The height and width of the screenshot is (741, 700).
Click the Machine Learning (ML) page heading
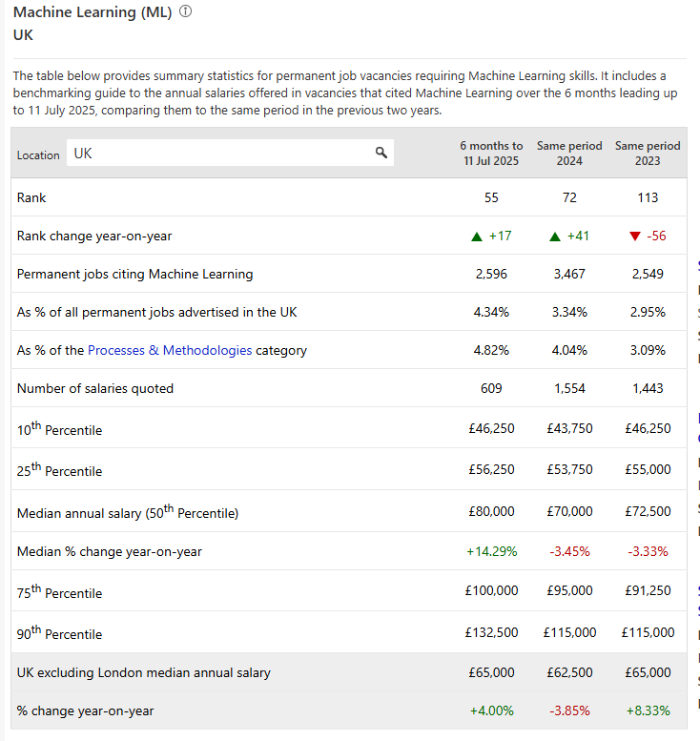click(x=93, y=13)
